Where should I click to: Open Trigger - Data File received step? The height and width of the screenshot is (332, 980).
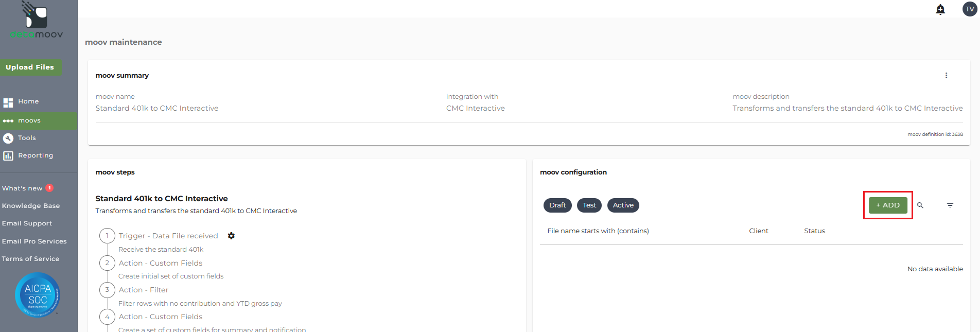(168, 236)
